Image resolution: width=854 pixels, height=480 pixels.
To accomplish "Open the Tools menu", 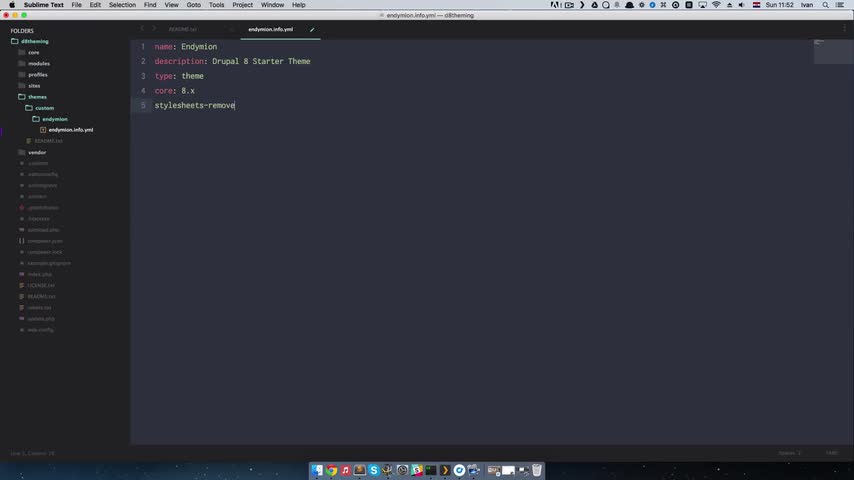I will 216,5.
